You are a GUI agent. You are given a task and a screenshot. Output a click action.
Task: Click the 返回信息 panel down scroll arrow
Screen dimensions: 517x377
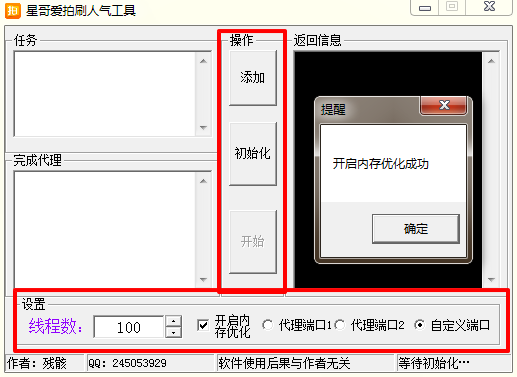(491, 280)
